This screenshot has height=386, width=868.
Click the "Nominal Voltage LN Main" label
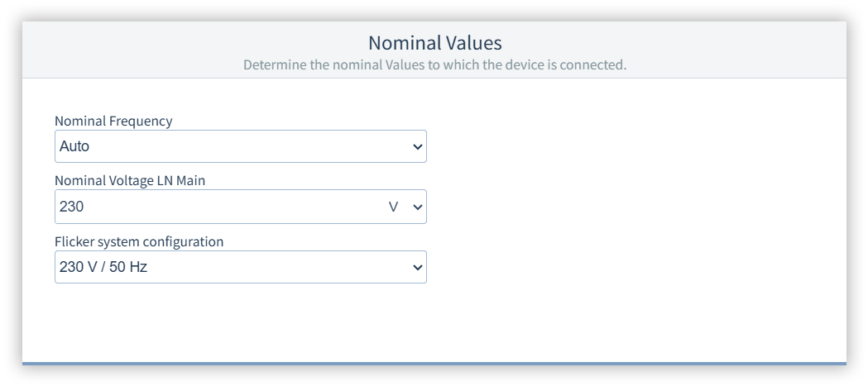pos(130,182)
